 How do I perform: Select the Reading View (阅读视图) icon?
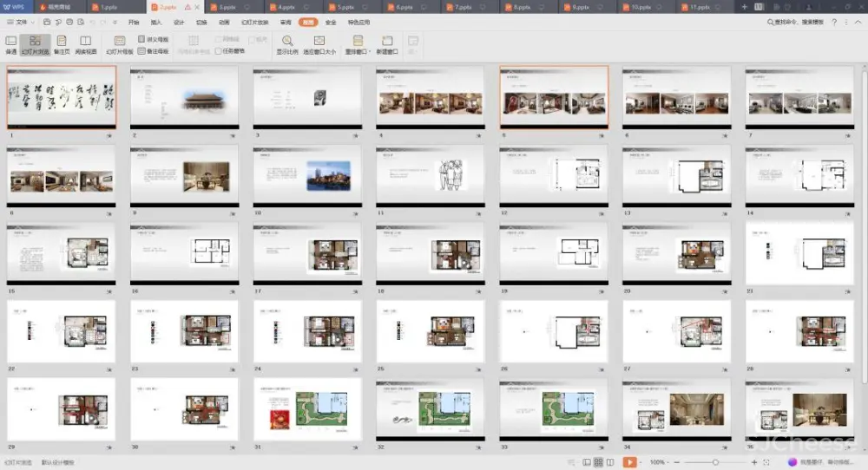86,44
